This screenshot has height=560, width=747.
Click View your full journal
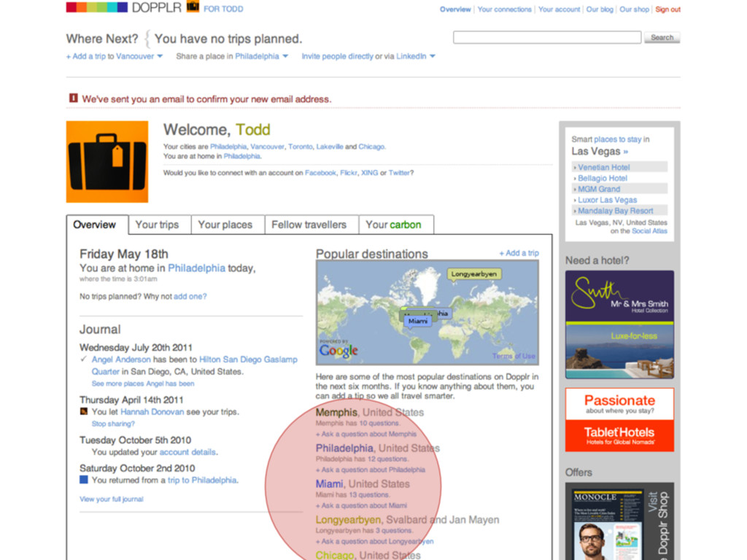112,499
